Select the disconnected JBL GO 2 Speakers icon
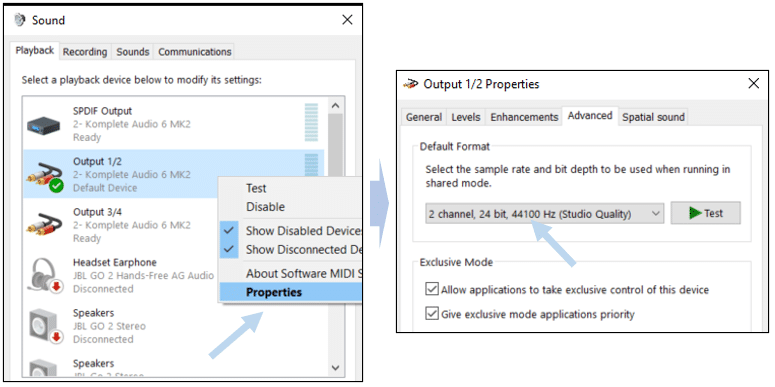 45,326
